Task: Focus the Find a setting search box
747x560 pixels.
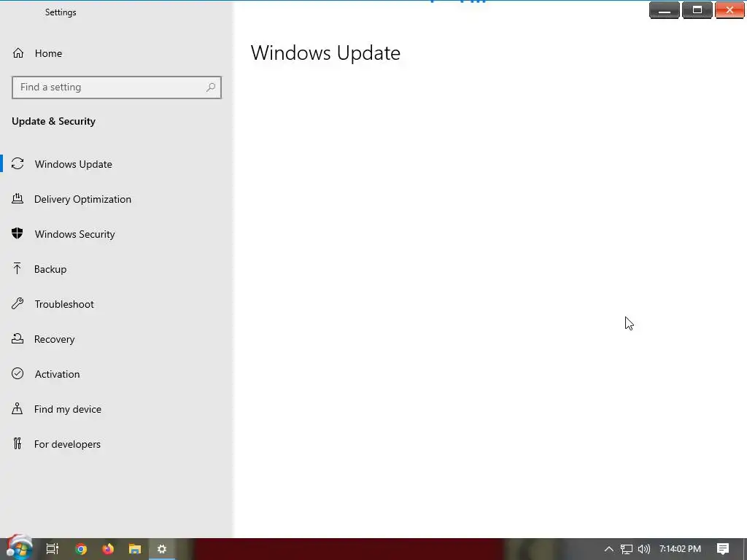Action: coord(117,87)
